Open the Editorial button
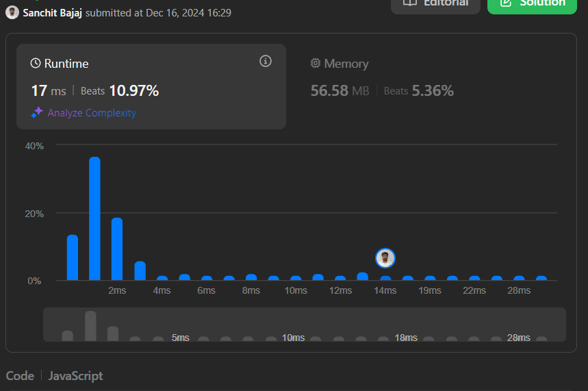 point(435,3)
